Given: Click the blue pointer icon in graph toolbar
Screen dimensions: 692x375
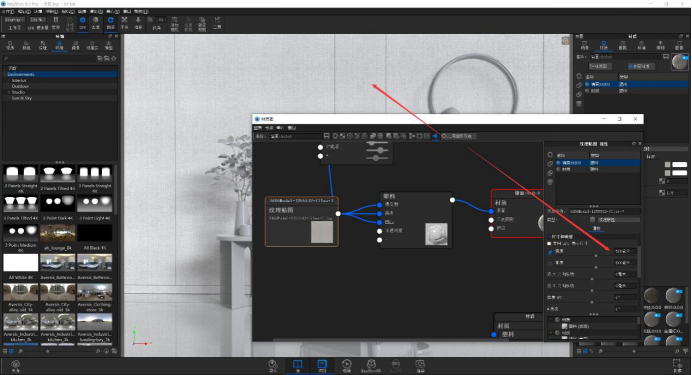Looking at the screenshot, I should pos(435,136).
